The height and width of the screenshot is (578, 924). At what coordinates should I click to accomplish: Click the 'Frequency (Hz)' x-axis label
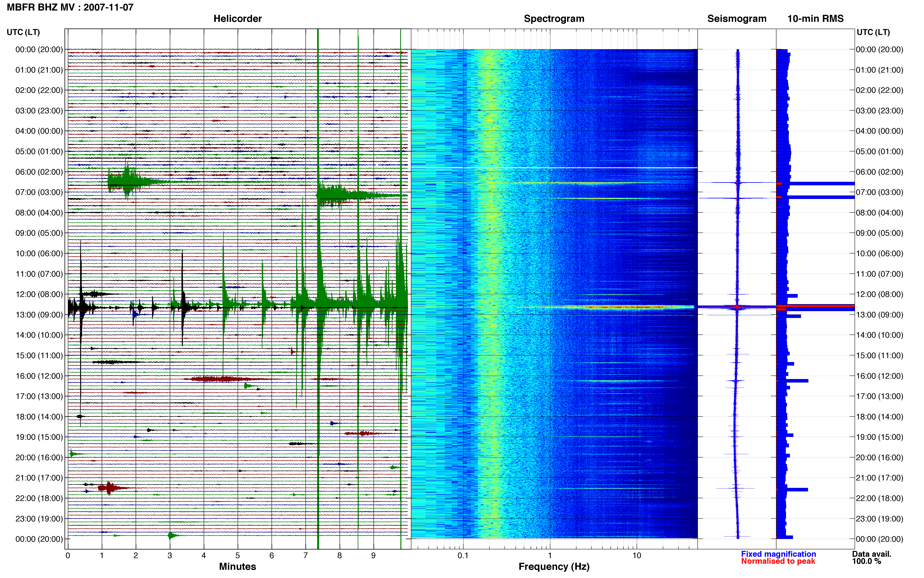click(x=554, y=566)
